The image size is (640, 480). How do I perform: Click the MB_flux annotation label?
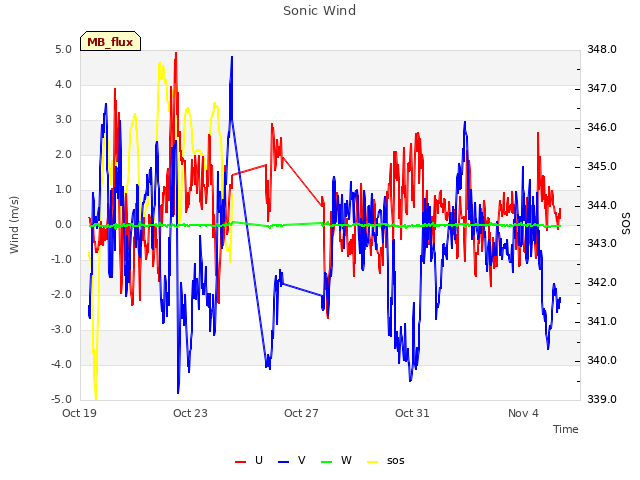click(110, 42)
